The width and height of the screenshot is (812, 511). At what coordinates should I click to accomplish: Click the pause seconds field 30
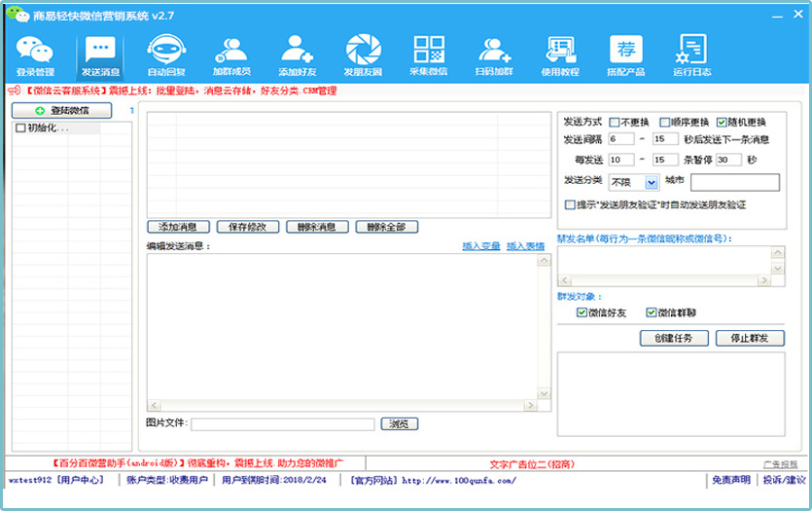(728, 160)
